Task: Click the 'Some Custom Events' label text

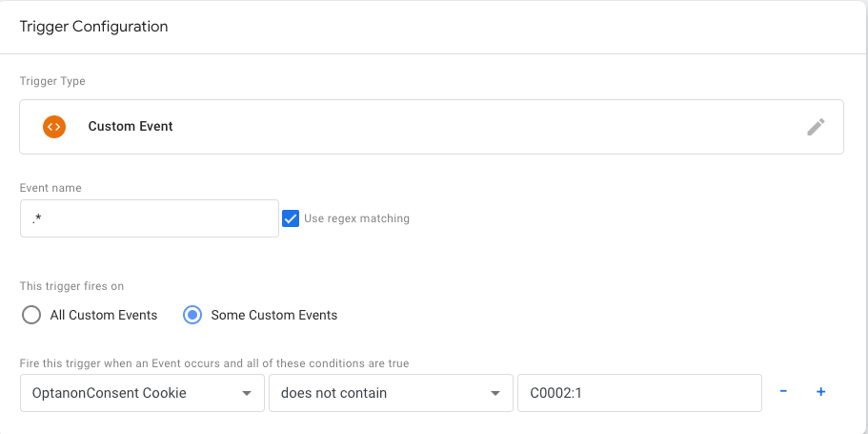Action: pyautogui.click(x=274, y=315)
